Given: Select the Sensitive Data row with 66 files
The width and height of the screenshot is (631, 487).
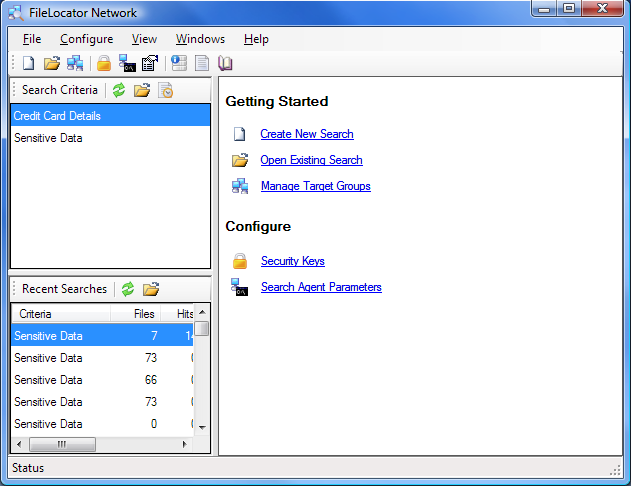Looking at the screenshot, I should pos(103,380).
